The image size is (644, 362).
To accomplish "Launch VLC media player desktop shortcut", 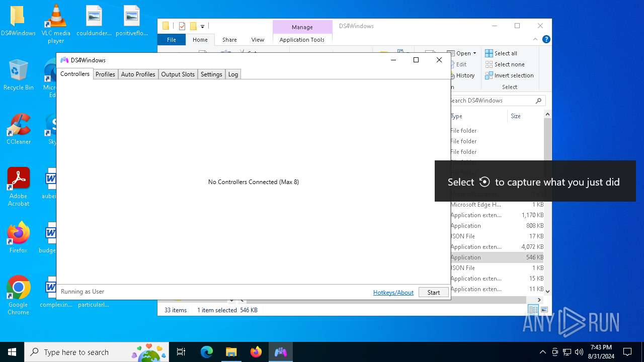I will [x=56, y=24].
